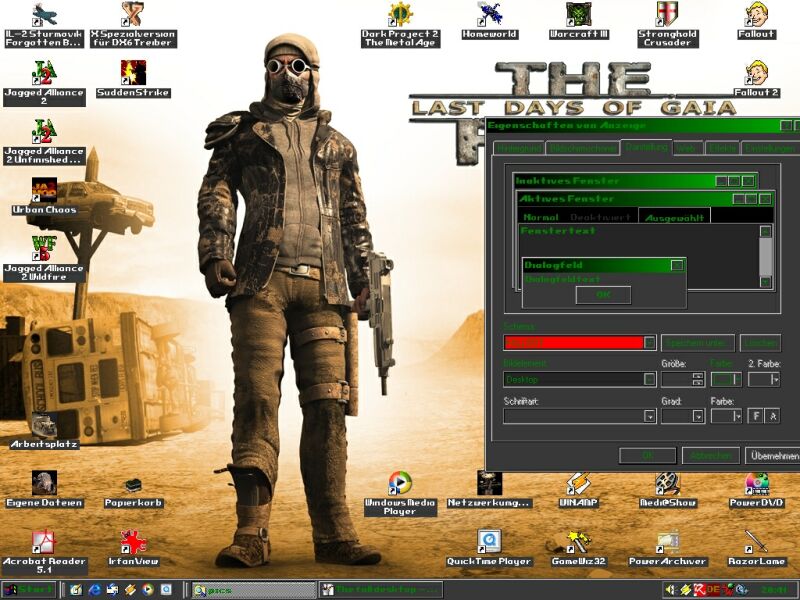Select the Stronghold Crusader desktop icon
Viewport: 800px width, 600px height.
coord(667,24)
